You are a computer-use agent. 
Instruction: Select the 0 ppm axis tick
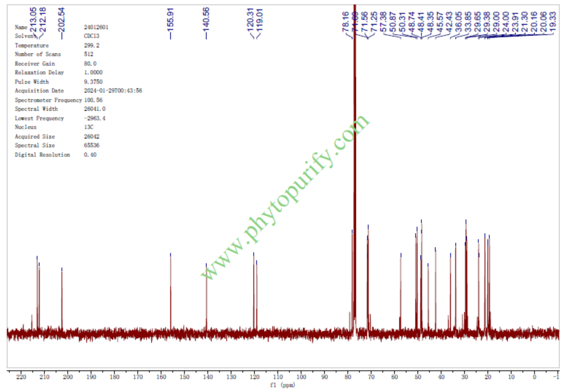pyautogui.click(x=534, y=377)
